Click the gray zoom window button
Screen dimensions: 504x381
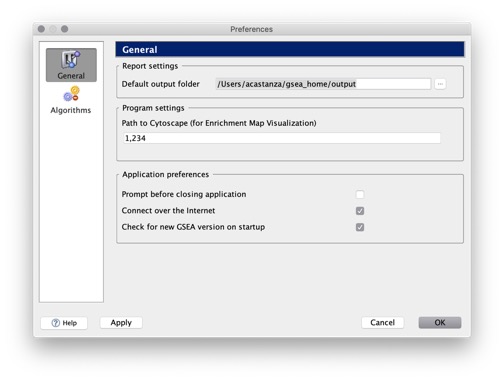(x=65, y=29)
